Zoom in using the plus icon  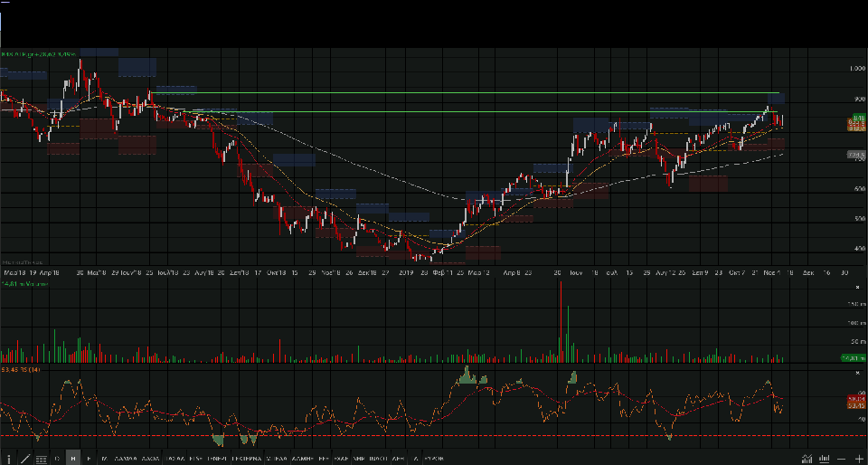click(858, 459)
